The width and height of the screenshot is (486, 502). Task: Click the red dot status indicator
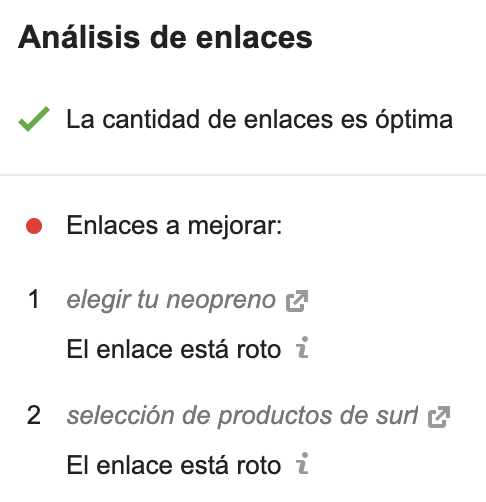point(34,226)
